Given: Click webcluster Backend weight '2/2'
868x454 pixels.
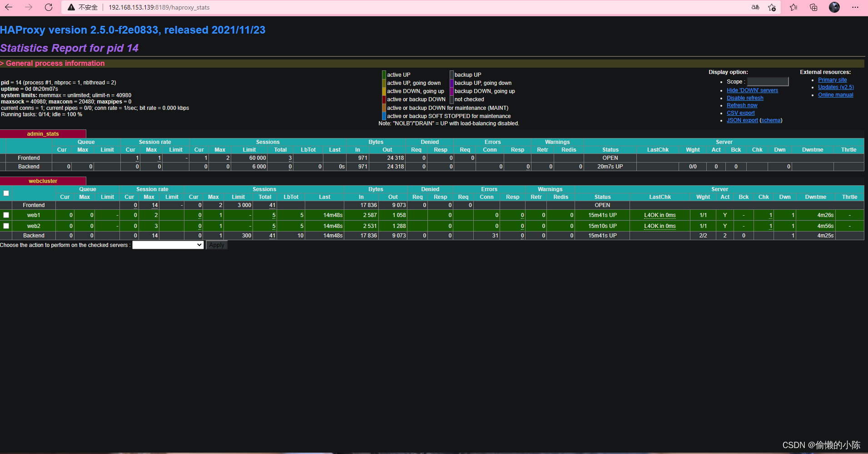Looking at the screenshot, I should (703, 236).
